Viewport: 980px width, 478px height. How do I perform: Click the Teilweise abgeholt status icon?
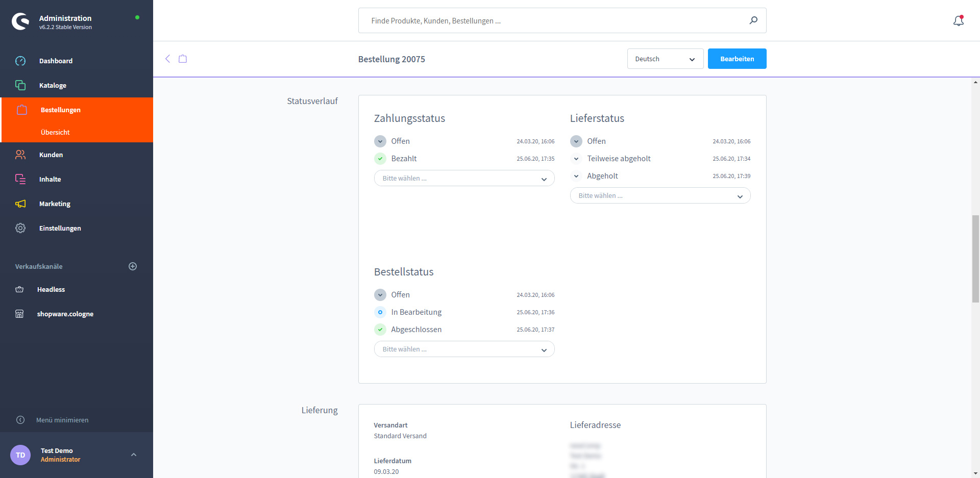point(576,159)
